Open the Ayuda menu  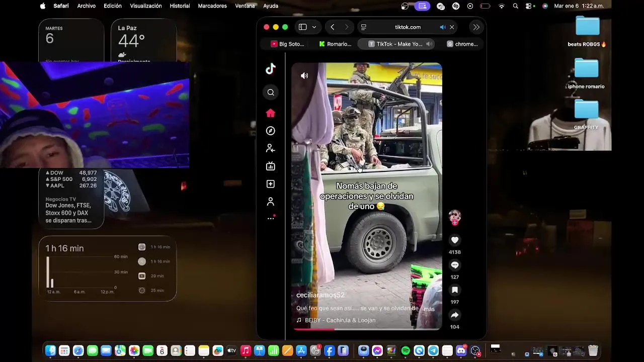click(271, 6)
